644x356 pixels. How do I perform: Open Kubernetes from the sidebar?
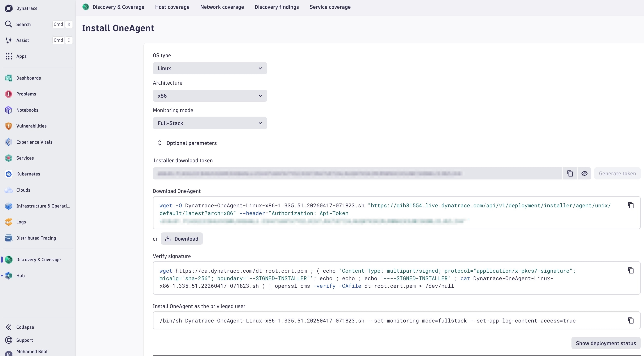pyautogui.click(x=28, y=174)
